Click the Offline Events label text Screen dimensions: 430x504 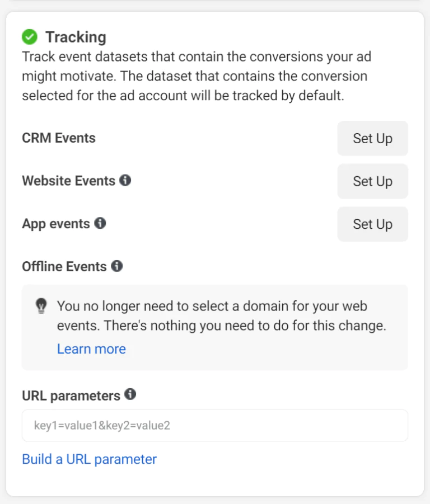tap(64, 266)
